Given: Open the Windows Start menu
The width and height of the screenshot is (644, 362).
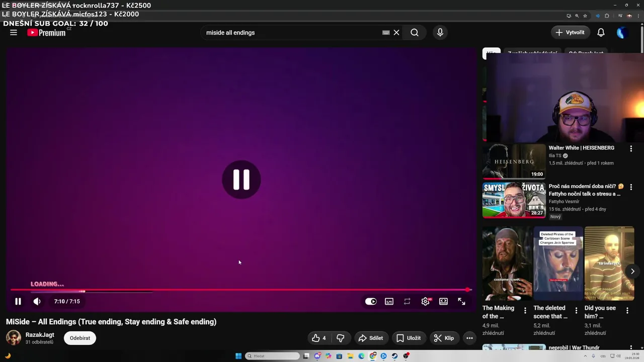Looking at the screenshot, I should [238, 356].
